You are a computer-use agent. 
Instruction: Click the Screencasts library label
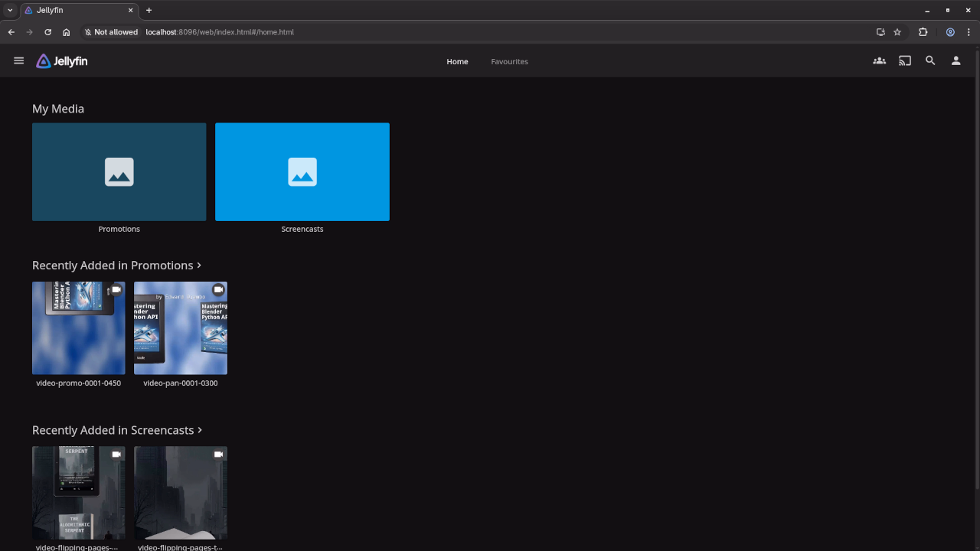[x=302, y=229]
